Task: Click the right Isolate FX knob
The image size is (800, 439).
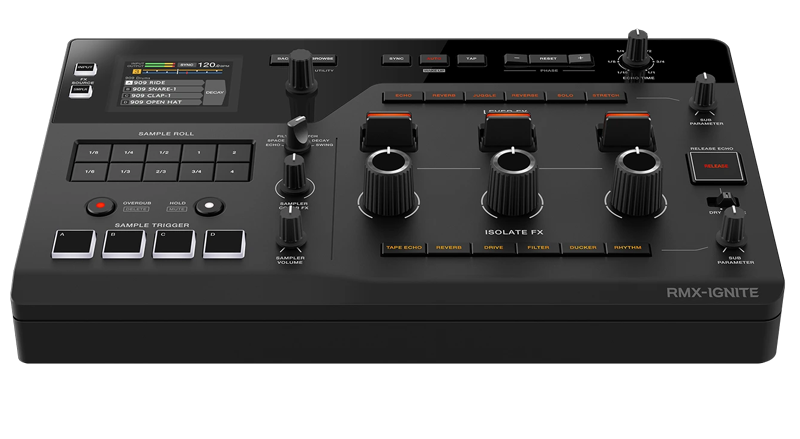Action: point(637,181)
